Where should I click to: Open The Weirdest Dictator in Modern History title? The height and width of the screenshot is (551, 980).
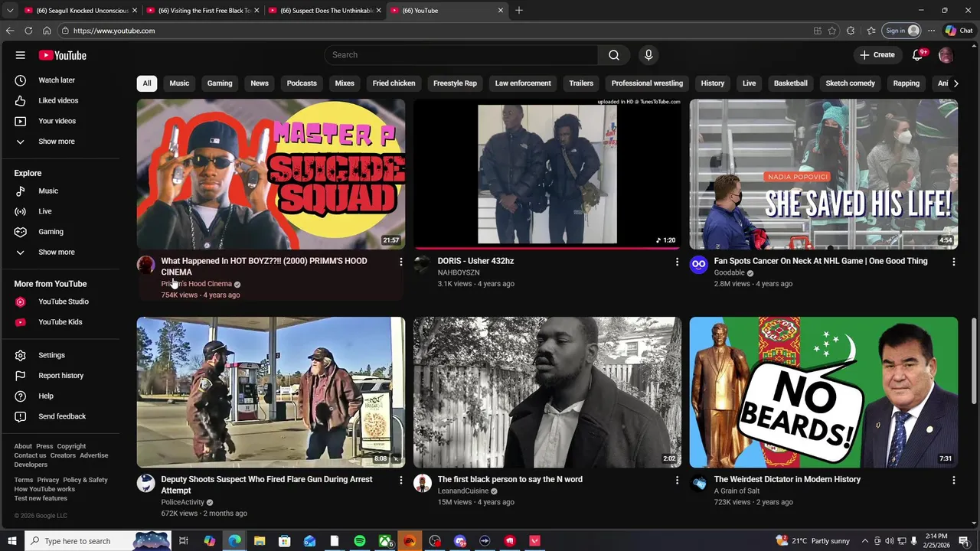[x=787, y=480]
